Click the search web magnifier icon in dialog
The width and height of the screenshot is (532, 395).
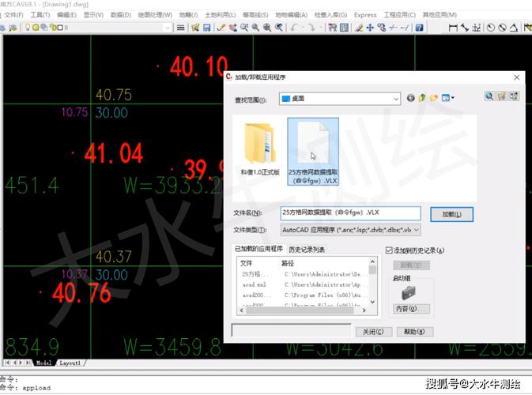click(490, 97)
